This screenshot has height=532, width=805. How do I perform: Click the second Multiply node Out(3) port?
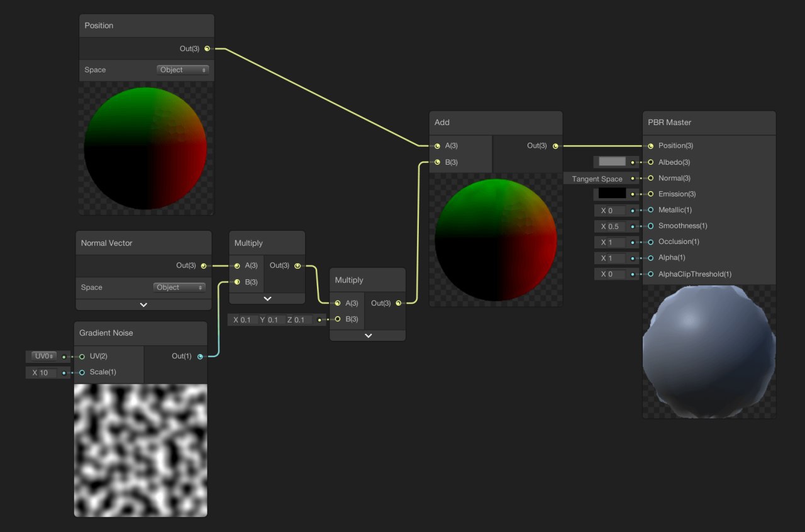click(x=397, y=303)
